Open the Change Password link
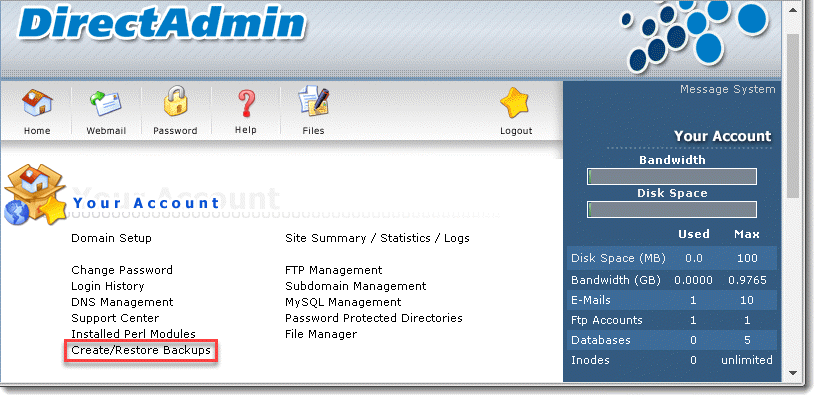The image size is (815, 396). (x=122, y=270)
